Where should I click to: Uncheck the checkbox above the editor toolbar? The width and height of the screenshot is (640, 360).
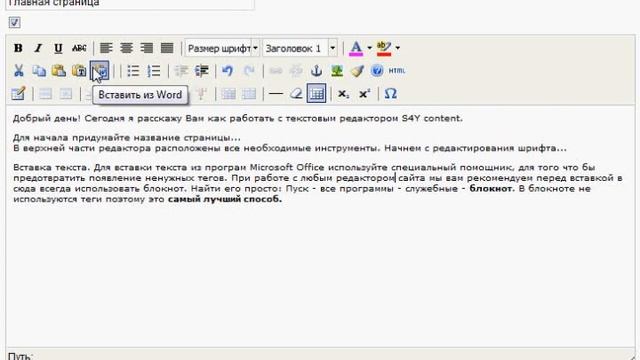click(x=15, y=22)
